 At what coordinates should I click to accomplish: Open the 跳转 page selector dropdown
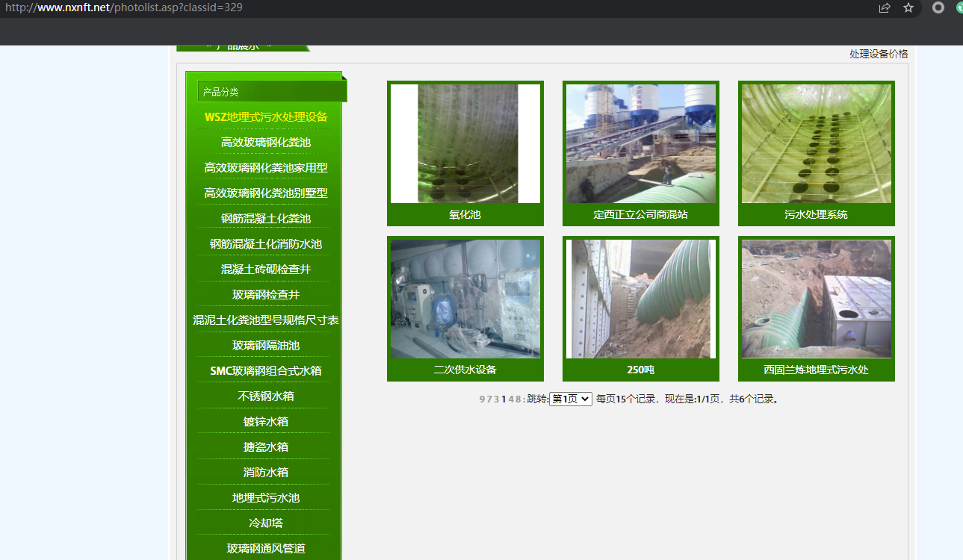[x=570, y=399]
